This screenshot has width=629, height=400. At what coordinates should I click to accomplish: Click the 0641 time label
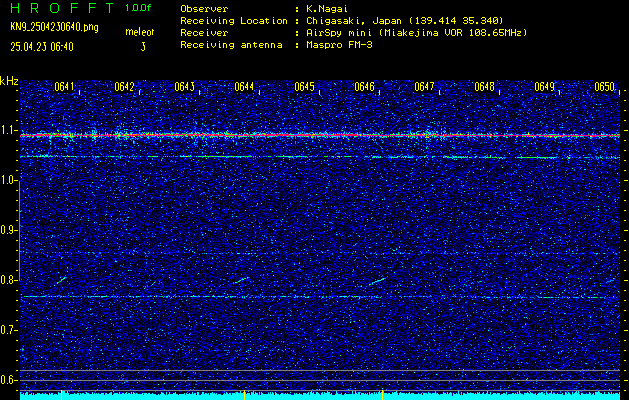point(64,87)
